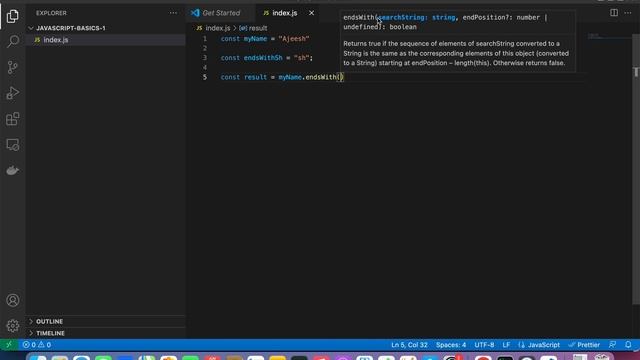The height and width of the screenshot is (360, 640).
Task: Click the "sh" string literal
Action: pos(301,58)
